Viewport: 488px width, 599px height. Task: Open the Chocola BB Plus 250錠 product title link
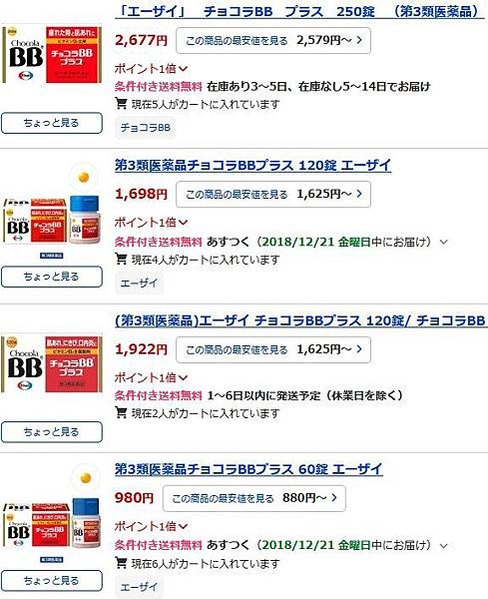(299, 11)
